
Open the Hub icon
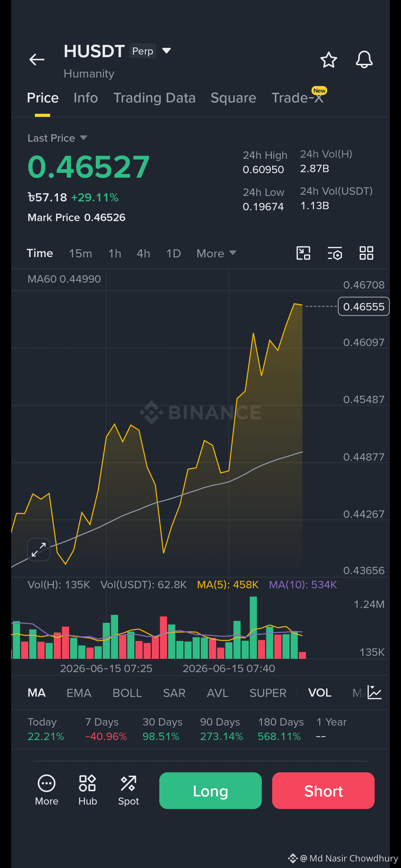tap(88, 790)
